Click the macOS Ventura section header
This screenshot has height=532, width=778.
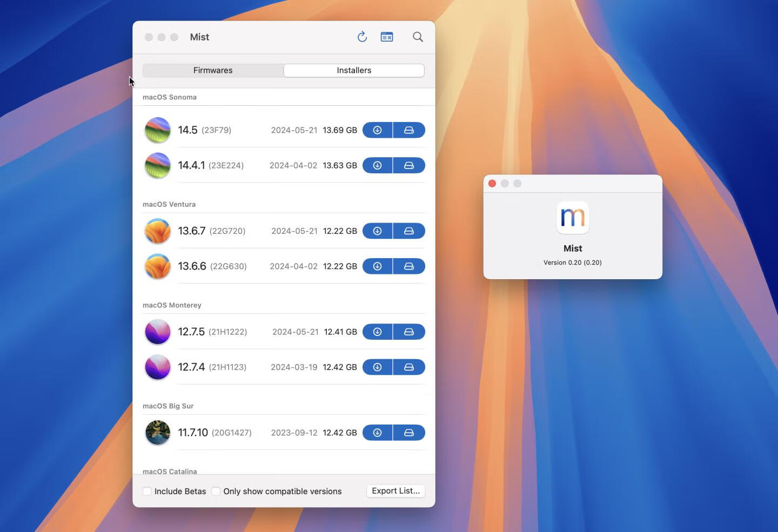coord(169,204)
